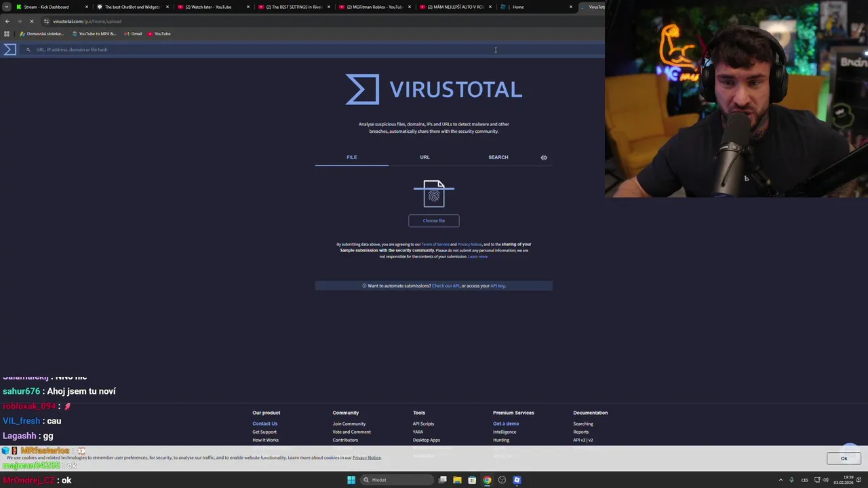The image size is (868, 488).
Task: Click API Scripts in footer
Action: pos(423,424)
